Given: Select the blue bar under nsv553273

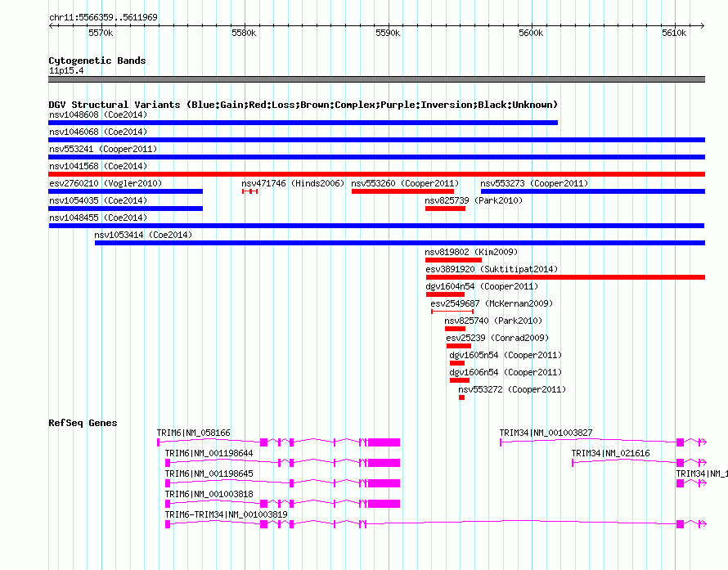Looking at the screenshot, I should coord(593,191).
